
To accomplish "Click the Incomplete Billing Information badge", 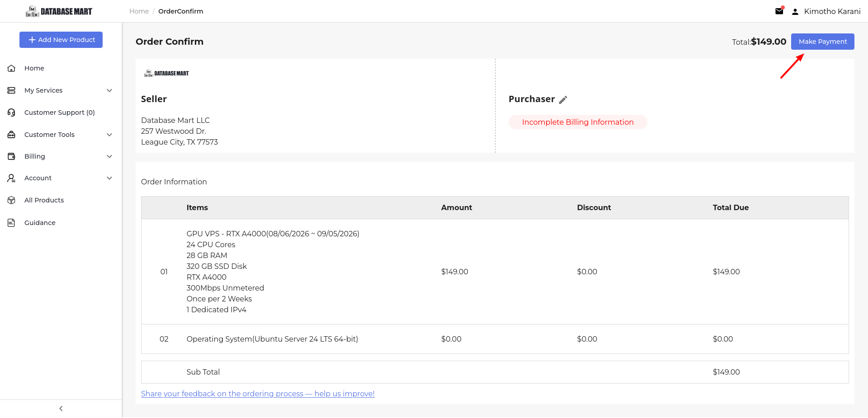I will click(578, 122).
